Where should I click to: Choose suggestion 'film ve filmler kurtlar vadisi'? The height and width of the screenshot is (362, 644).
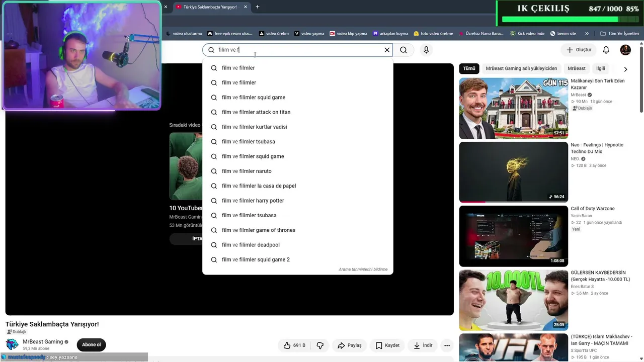point(297,127)
